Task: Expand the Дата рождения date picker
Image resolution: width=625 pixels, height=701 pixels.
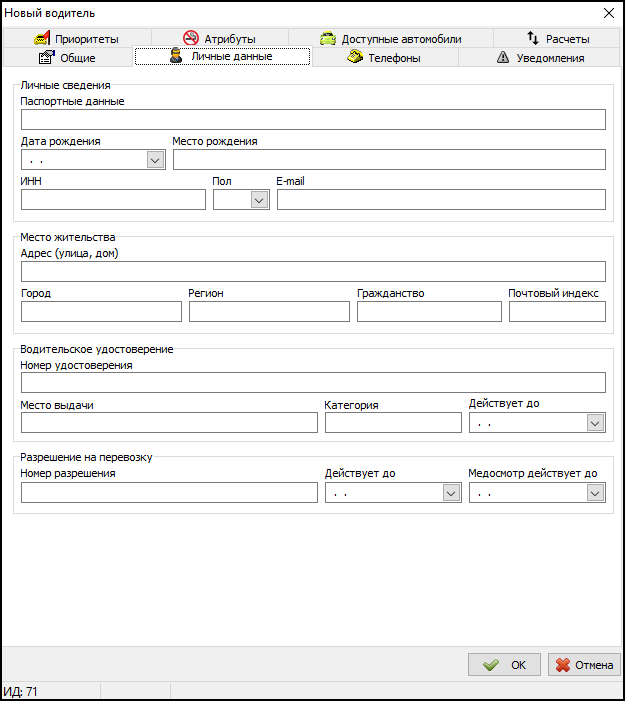Action: 155,160
